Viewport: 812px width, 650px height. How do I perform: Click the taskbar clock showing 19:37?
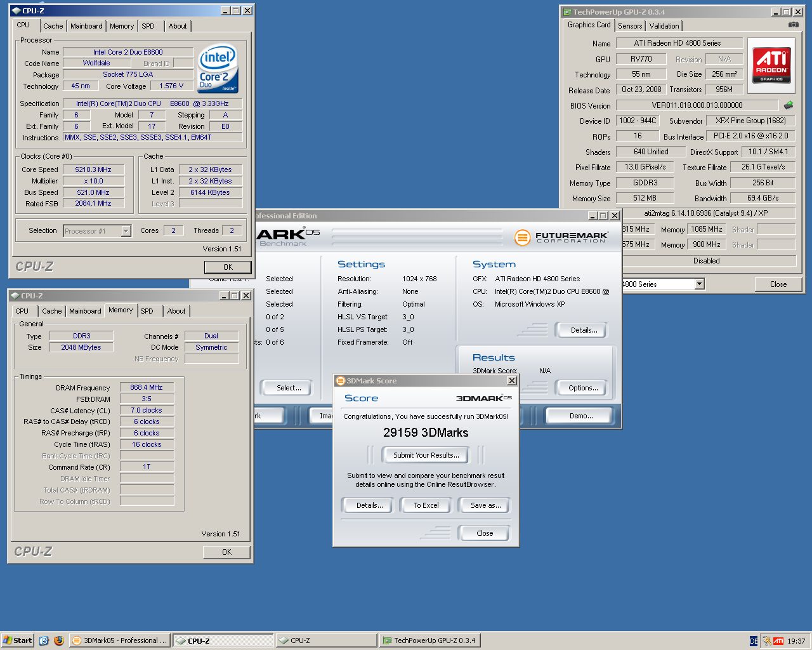point(796,641)
